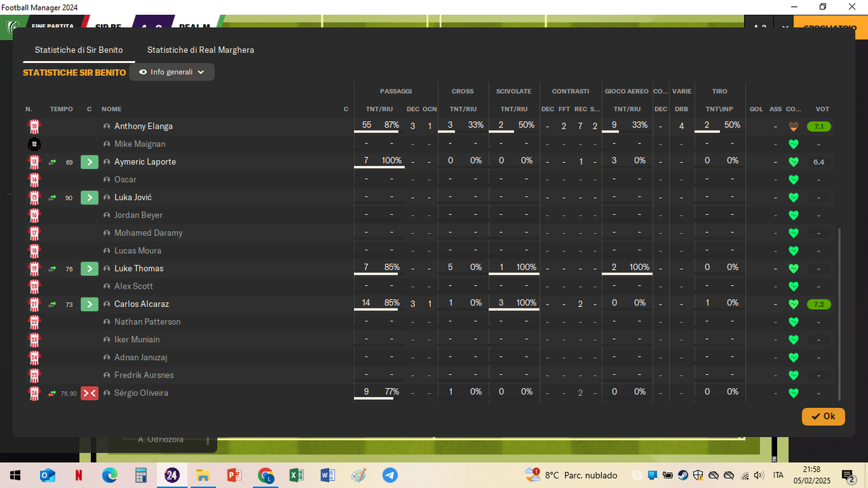Click Carlos Alcaraz's 7.2 rating badge

819,304
